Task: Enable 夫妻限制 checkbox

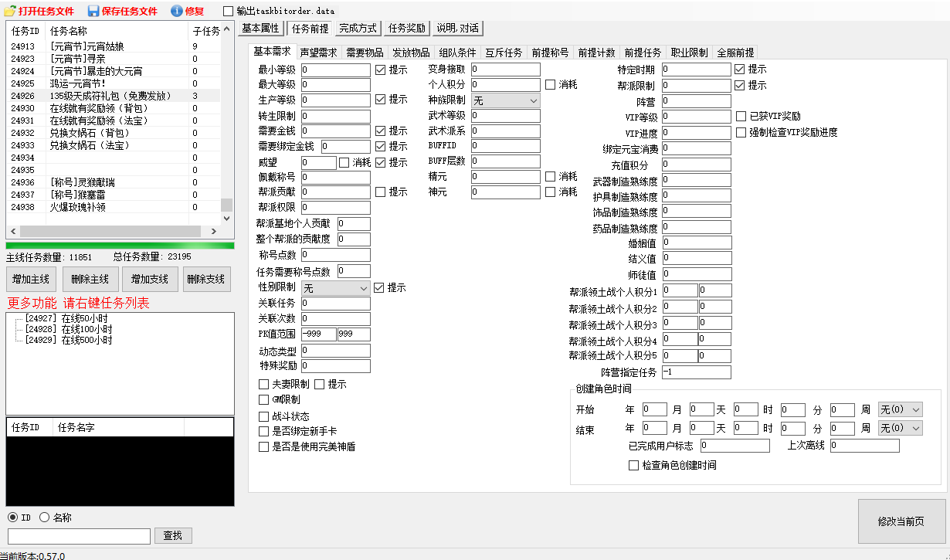Action: click(263, 384)
